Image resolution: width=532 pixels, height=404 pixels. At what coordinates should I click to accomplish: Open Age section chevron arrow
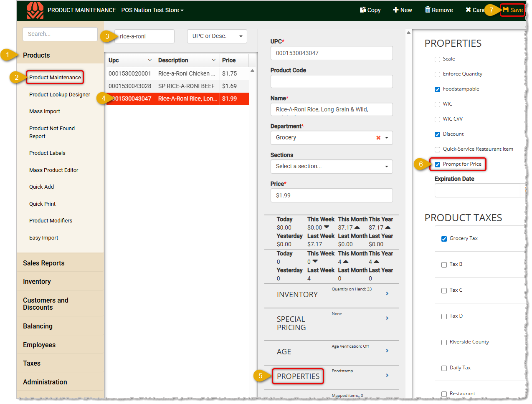point(387,351)
